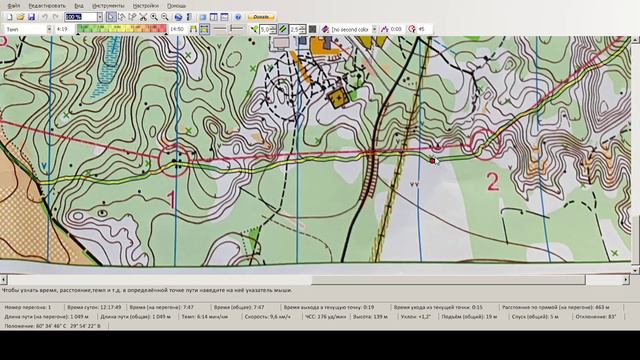Click the 'Высота: 139 м' status entry

pos(371,317)
